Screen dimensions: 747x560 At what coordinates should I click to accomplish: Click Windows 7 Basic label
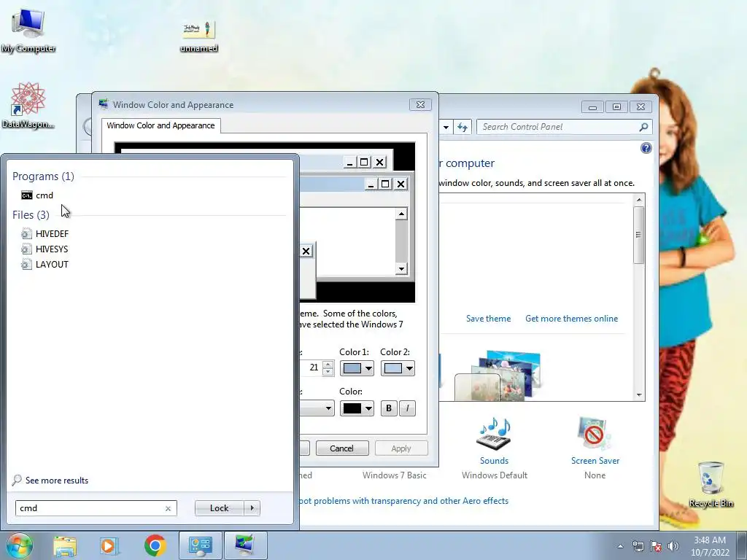(394, 475)
